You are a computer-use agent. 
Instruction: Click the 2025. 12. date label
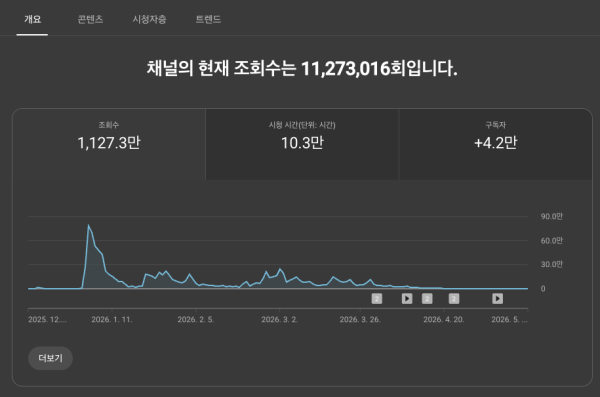[47, 319]
